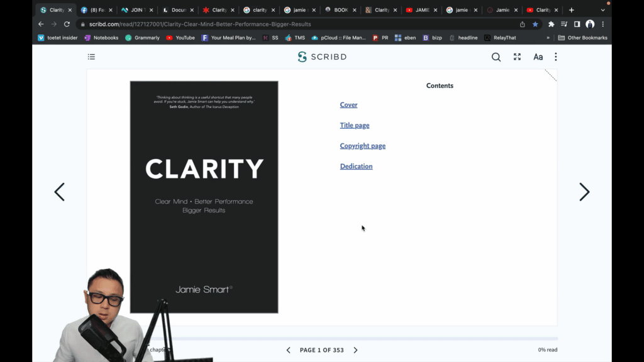This screenshot has width=644, height=362.
Task: Open the eben bookmark
Action: click(405, 38)
